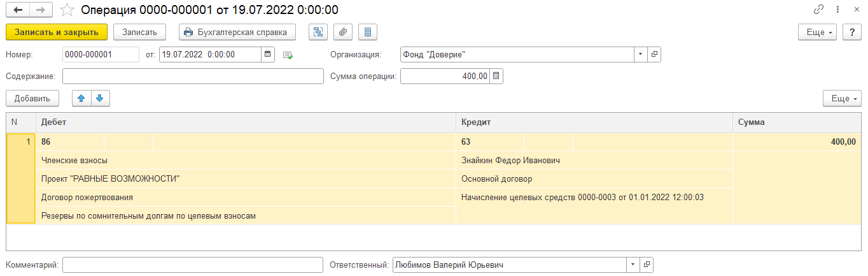This screenshot has height=276, width=868.
Task: Click into the Содержание text field
Action: point(193,76)
